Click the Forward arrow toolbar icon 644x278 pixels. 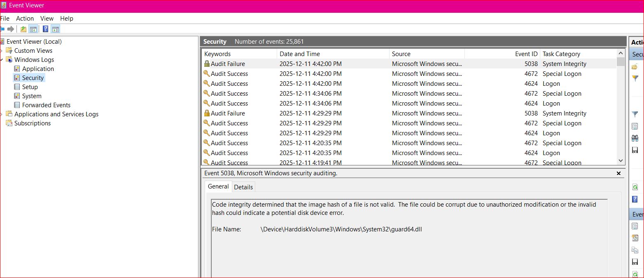click(11, 29)
